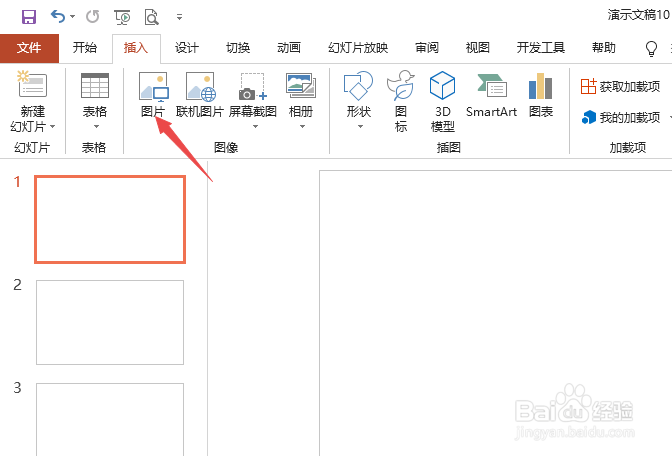Viewport: 672px width, 456px height.
Task: Click the 屏幕截图 screenshot camera icon
Action: click(252, 87)
